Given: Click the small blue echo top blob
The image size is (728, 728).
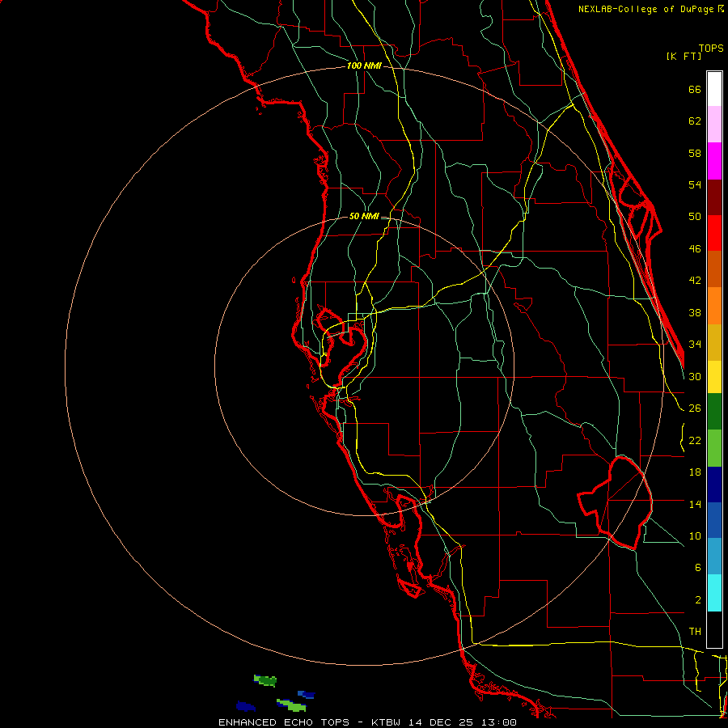Looking at the screenshot, I should pyautogui.click(x=307, y=695).
